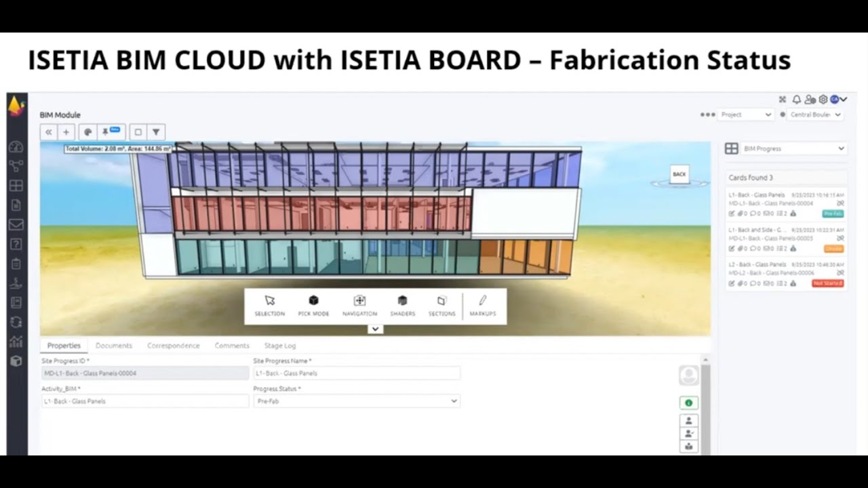Click the orange Onsite status badge
Image resolution: width=868 pixels, height=488 pixels.
click(833, 249)
